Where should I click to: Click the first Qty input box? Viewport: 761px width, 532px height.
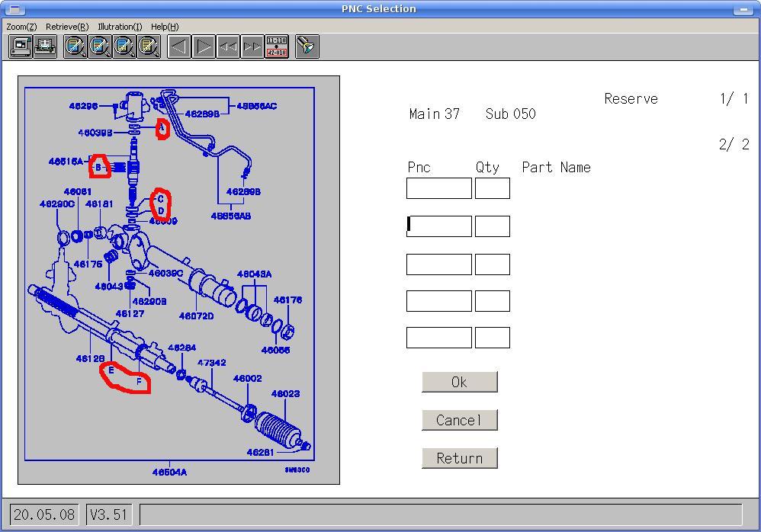coord(492,188)
